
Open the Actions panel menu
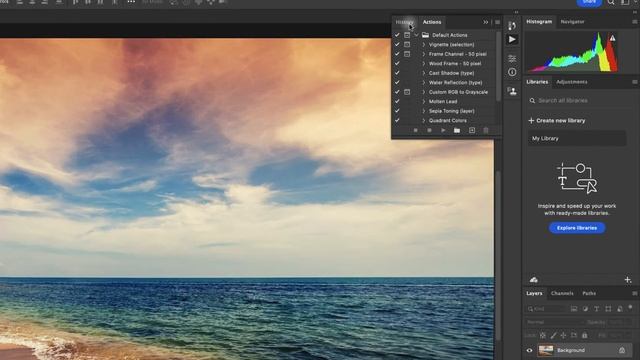pos(497,22)
